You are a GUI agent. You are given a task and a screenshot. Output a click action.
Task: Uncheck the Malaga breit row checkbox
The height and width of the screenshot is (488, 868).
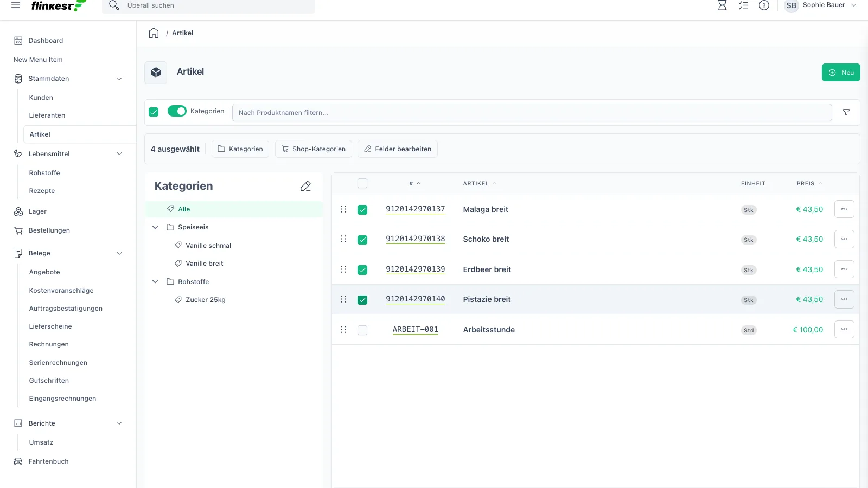362,210
